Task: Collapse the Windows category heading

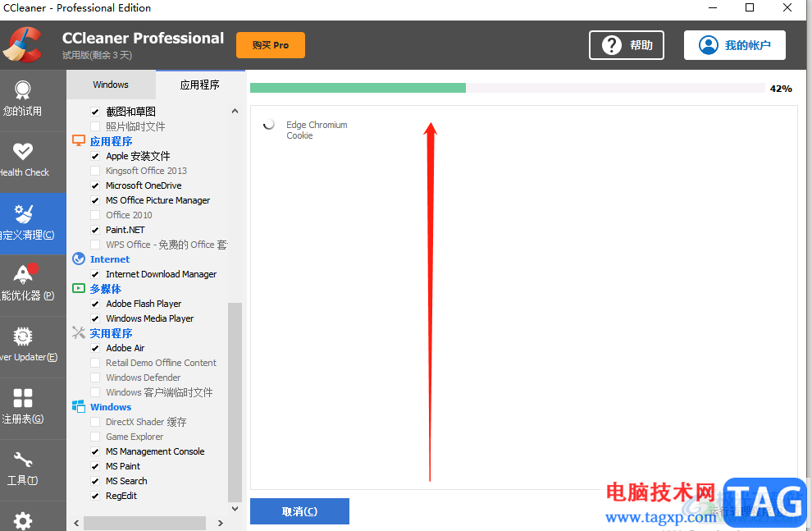Action: point(111,407)
